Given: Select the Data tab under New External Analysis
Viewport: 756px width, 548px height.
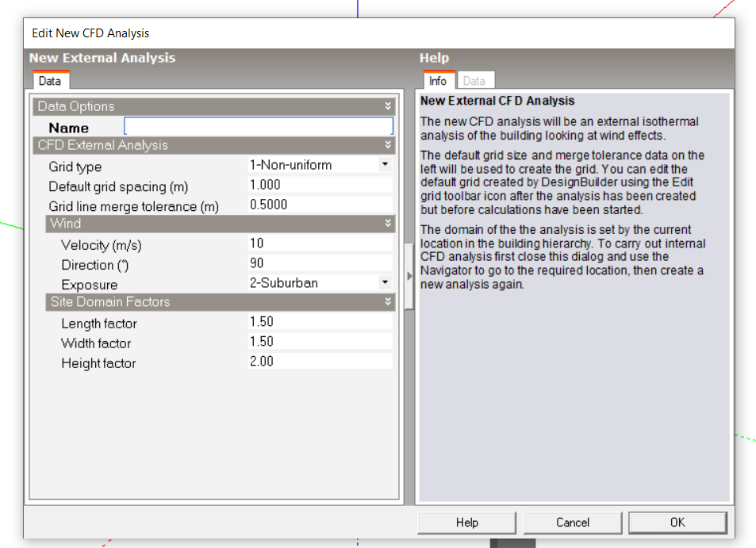Looking at the screenshot, I should (50, 80).
